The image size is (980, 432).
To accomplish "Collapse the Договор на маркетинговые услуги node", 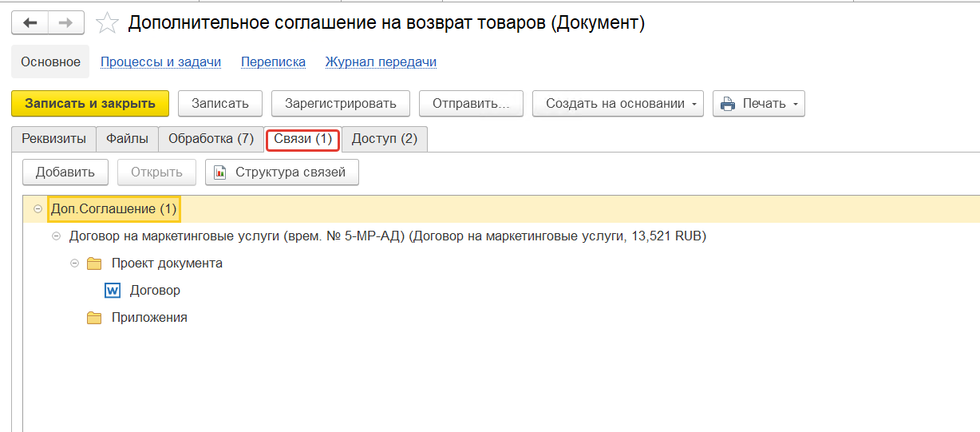I will coord(56,236).
